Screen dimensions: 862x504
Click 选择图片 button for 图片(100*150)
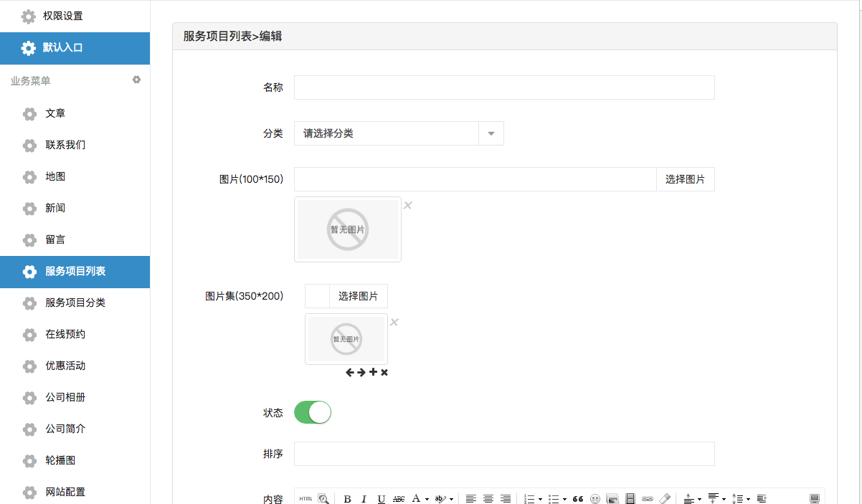pyautogui.click(x=685, y=179)
